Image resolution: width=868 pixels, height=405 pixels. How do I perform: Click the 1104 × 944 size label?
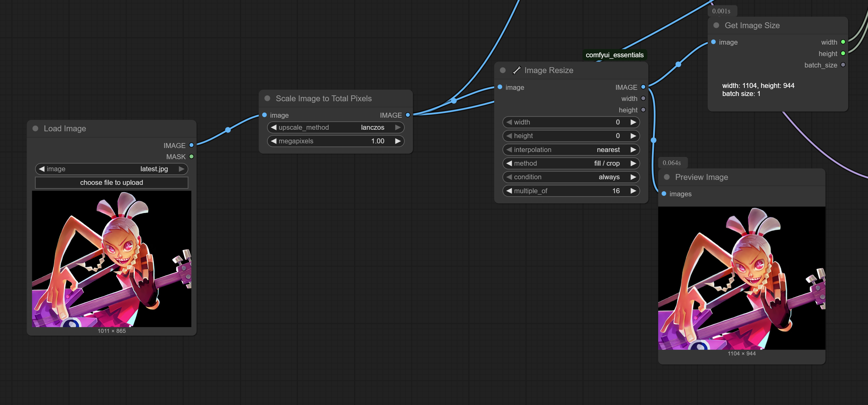pyautogui.click(x=742, y=353)
